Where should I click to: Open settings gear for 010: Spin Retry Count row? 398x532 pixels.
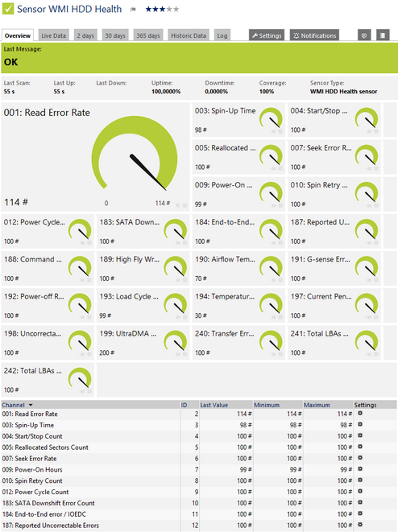(360, 480)
